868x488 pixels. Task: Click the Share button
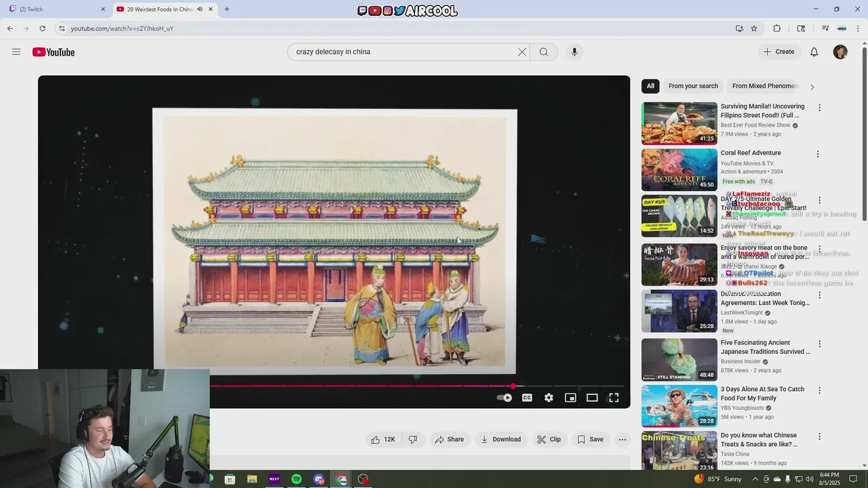[x=450, y=439]
